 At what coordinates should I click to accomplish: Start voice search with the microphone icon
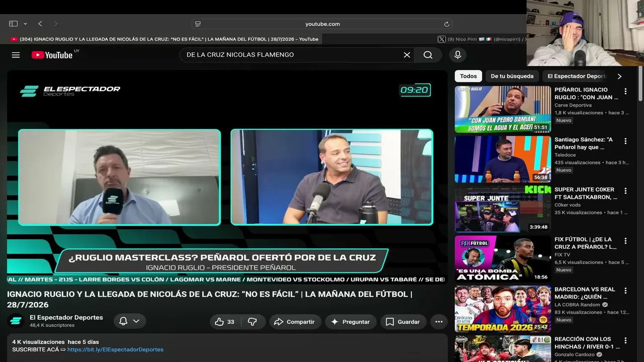457,55
